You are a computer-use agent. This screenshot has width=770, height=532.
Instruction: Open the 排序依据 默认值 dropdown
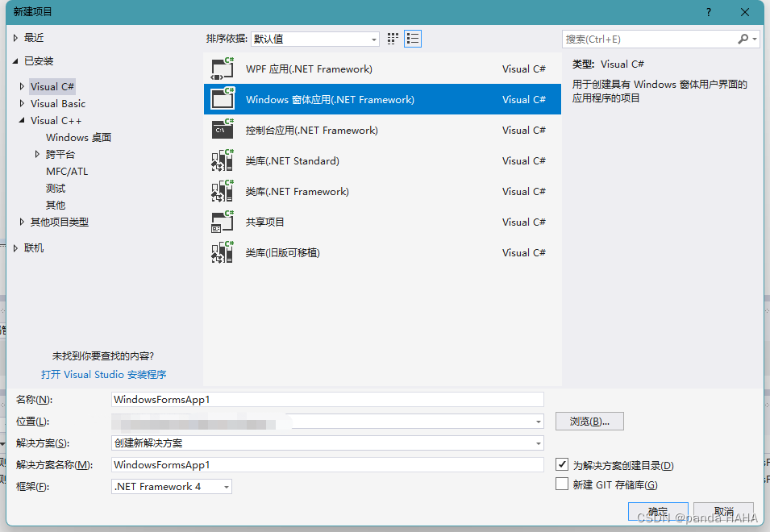pyautogui.click(x=373, y=38)
